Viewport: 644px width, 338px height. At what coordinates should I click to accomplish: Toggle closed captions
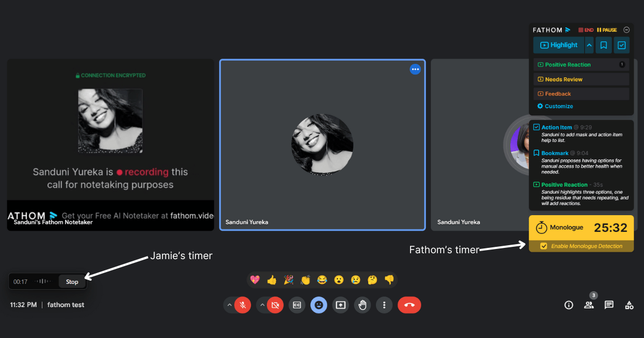(x=297, y=305)
